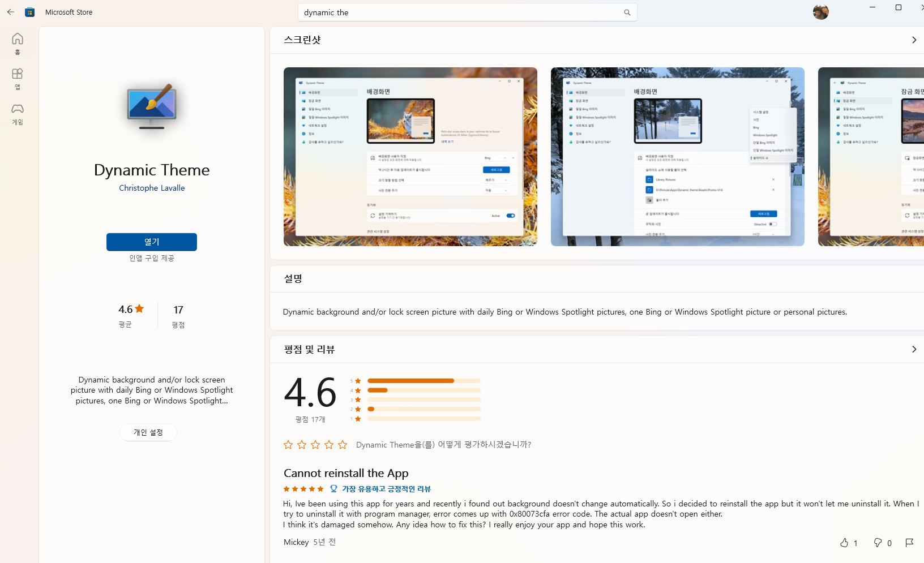Screen dimensions: 924x563
Task: Rate Dynamic Theme one star
Action: (x=288, y=445)
